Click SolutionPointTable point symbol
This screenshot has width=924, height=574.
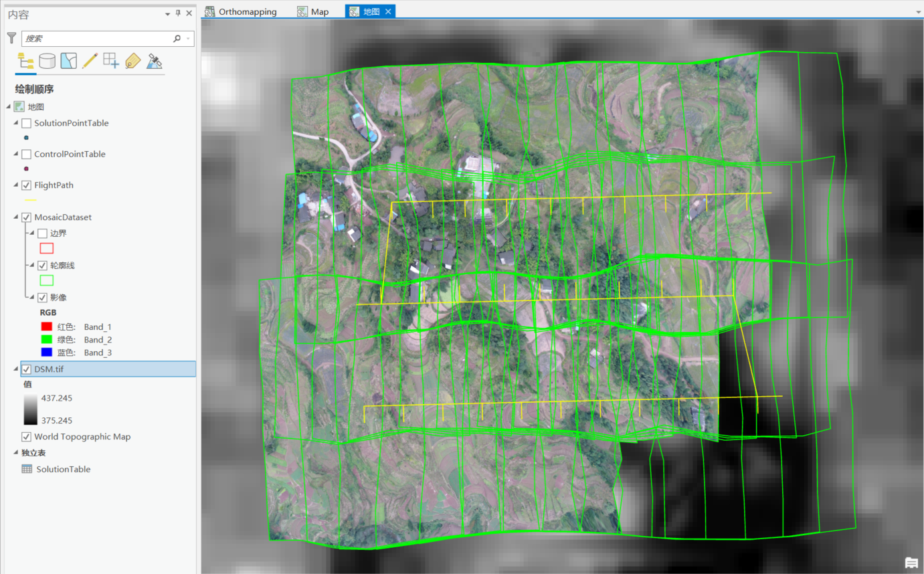tap(26, 138)
